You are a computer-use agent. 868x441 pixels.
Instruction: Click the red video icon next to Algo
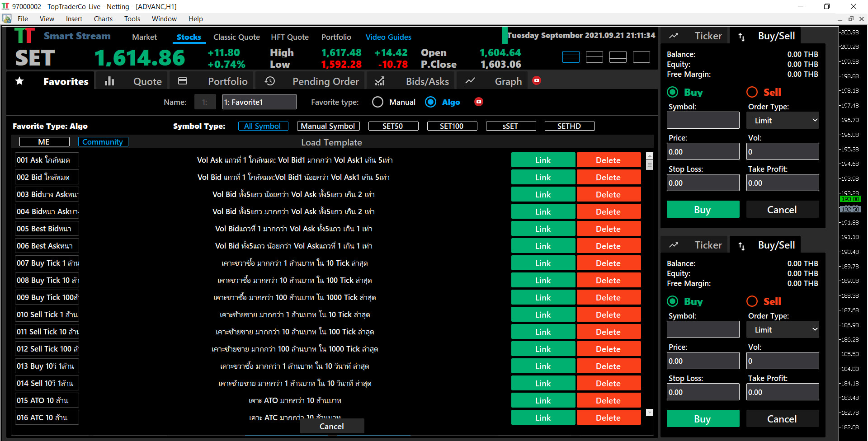coord(479,102)
